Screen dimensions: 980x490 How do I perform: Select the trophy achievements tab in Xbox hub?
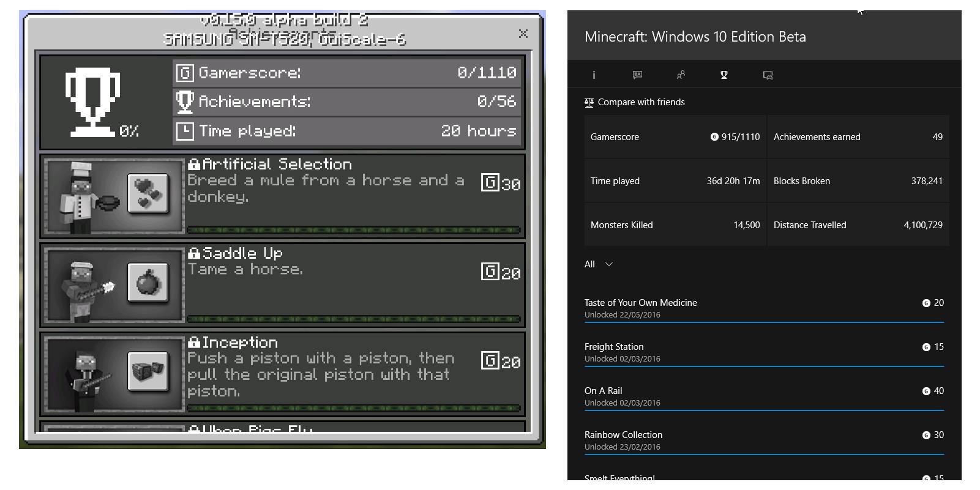[x=724, y=75]
